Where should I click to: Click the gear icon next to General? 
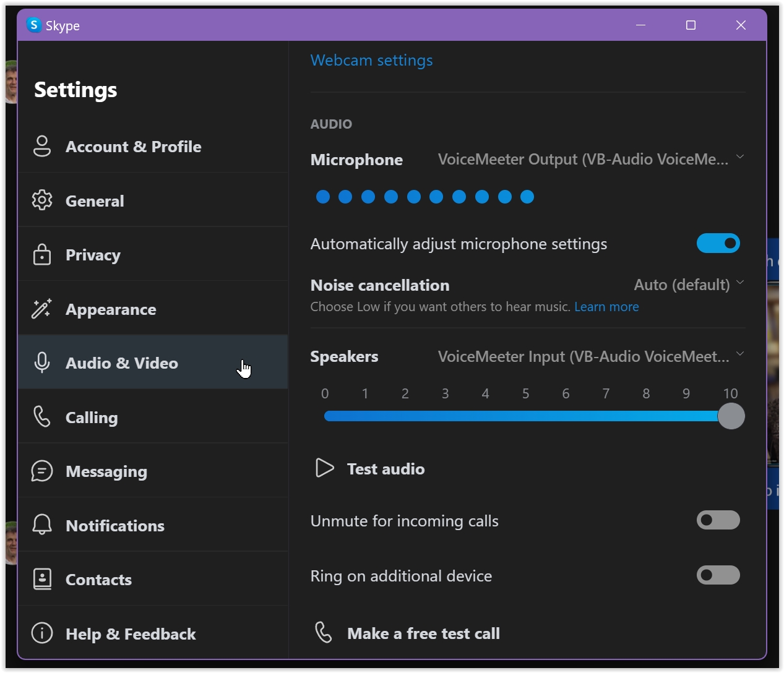42,200
